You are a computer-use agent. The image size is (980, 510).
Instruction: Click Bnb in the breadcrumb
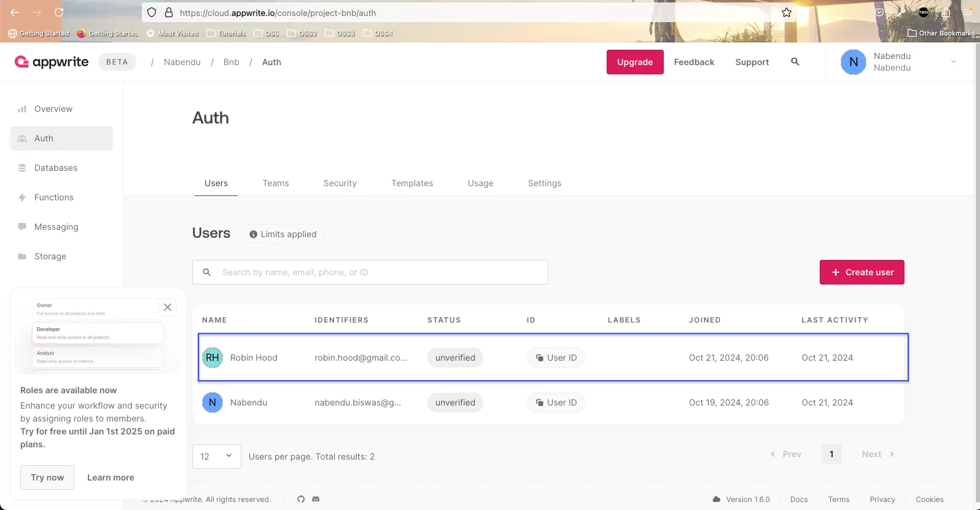231,62
